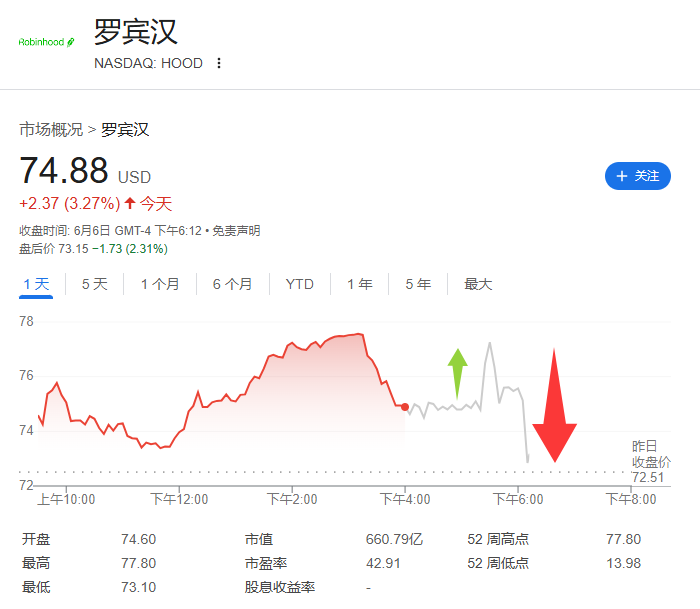The height and width of the screenshot is (609, 700).
Task: Open the 市场概况 breadcrumb link
Action: (x=51, y=129)
